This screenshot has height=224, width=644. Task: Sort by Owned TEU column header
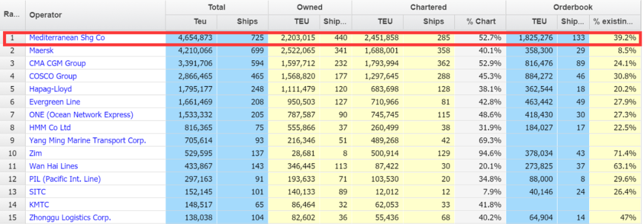pyautogui.click(x=294, y=22)
